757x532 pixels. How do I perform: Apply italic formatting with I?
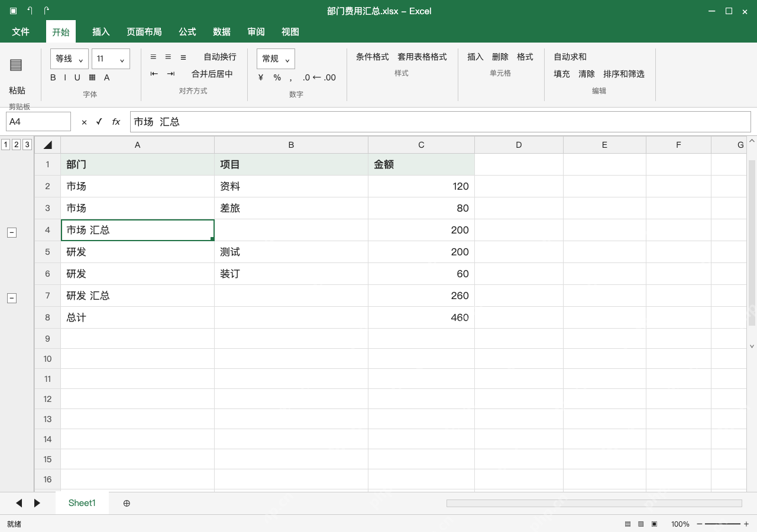point(66,77)
